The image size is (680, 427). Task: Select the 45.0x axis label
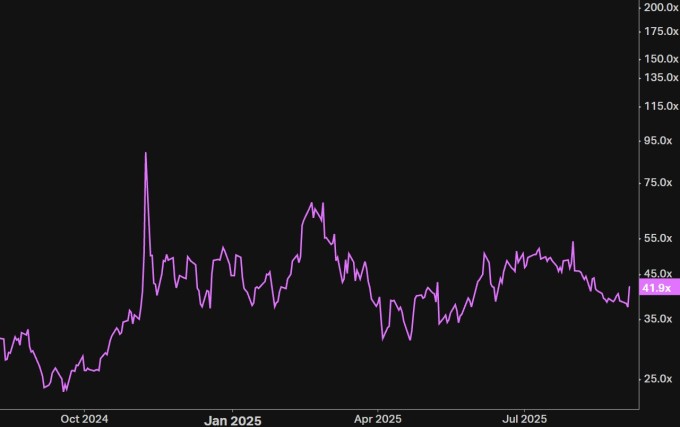658,274
